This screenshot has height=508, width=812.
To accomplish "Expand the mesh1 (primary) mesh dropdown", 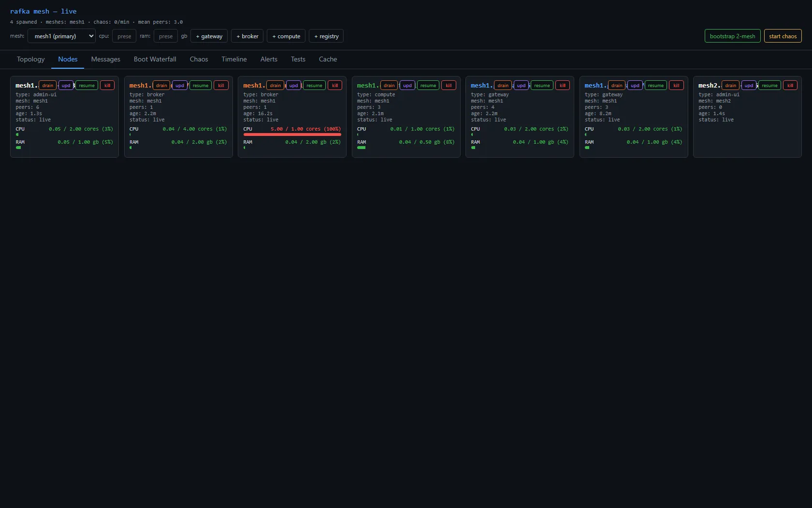I will tap(61, 36).
